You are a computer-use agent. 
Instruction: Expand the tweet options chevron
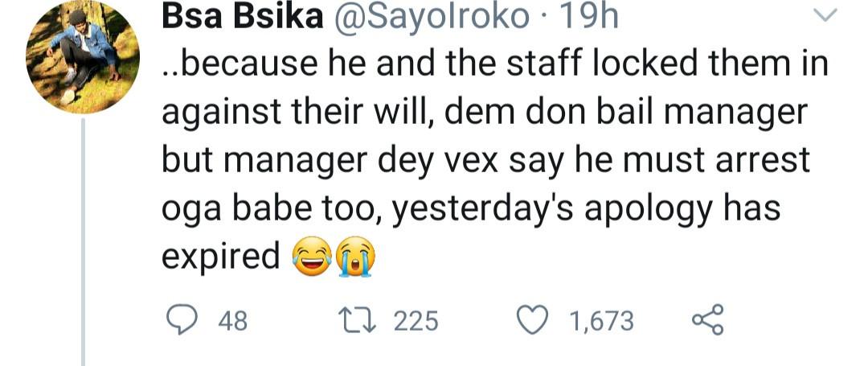pyautogui.click(x=825, y=15)
